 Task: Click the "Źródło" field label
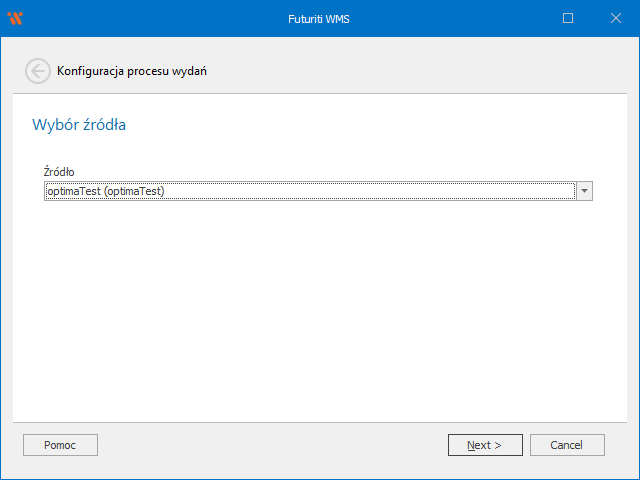(59, 172)
